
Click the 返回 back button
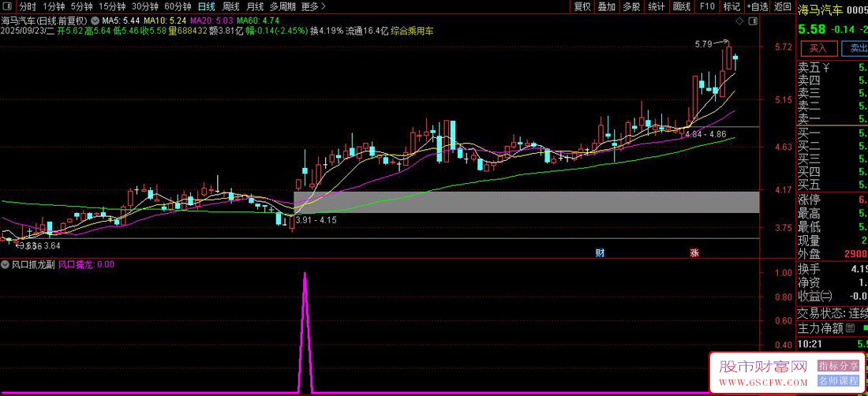click(783, 6)
